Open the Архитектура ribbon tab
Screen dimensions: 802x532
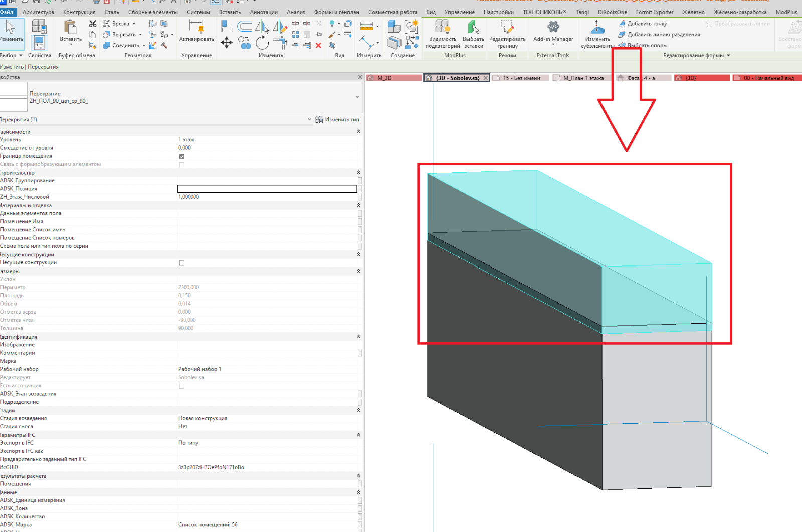pos(39,12)
